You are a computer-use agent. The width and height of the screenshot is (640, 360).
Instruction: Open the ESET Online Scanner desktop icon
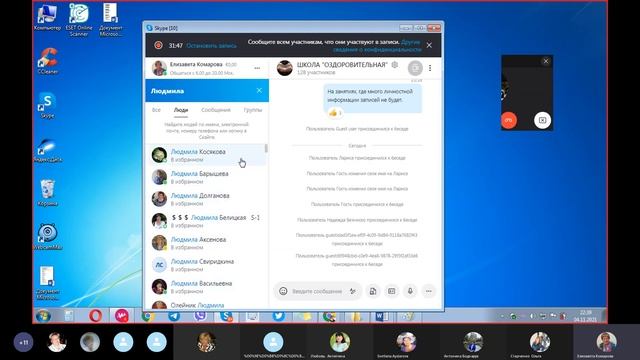tap(79, 20)
